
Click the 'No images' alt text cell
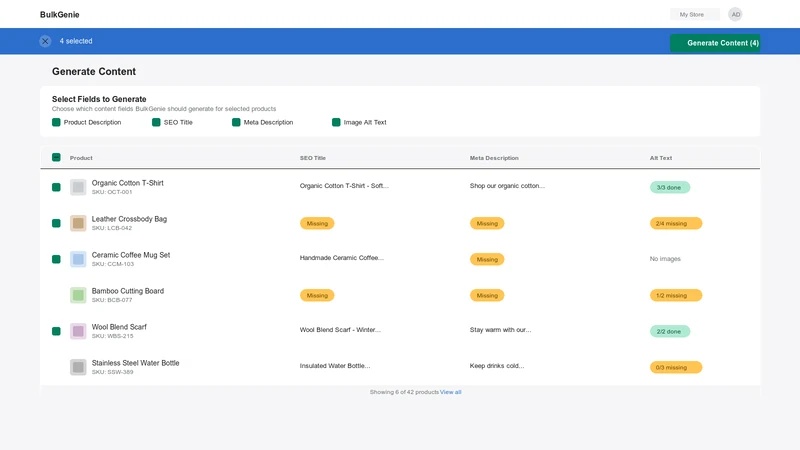pyautogui.click(x=665, y=259)
